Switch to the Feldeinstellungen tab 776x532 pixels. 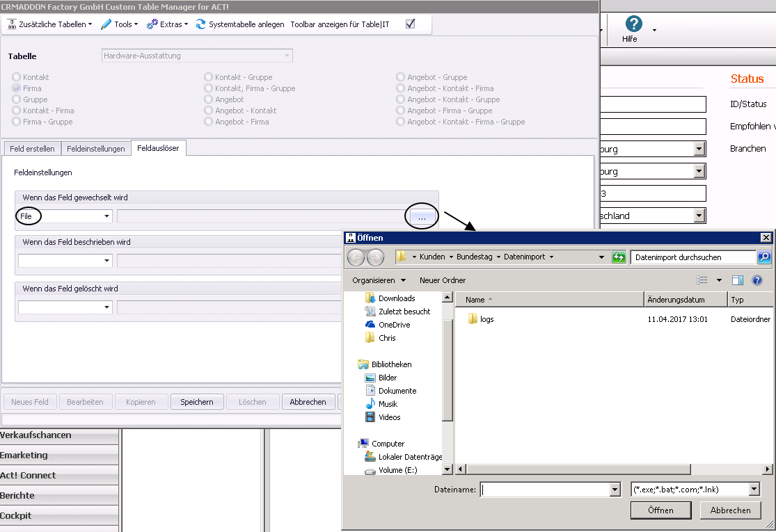(96, 149)
